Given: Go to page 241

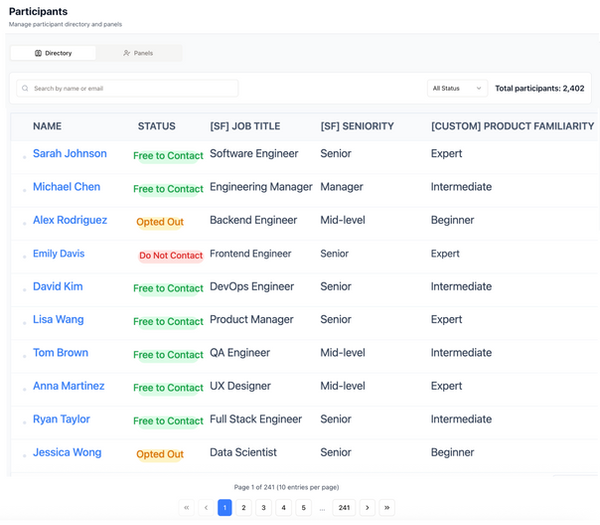Looking at the screenshot, I should pos(344,508).
